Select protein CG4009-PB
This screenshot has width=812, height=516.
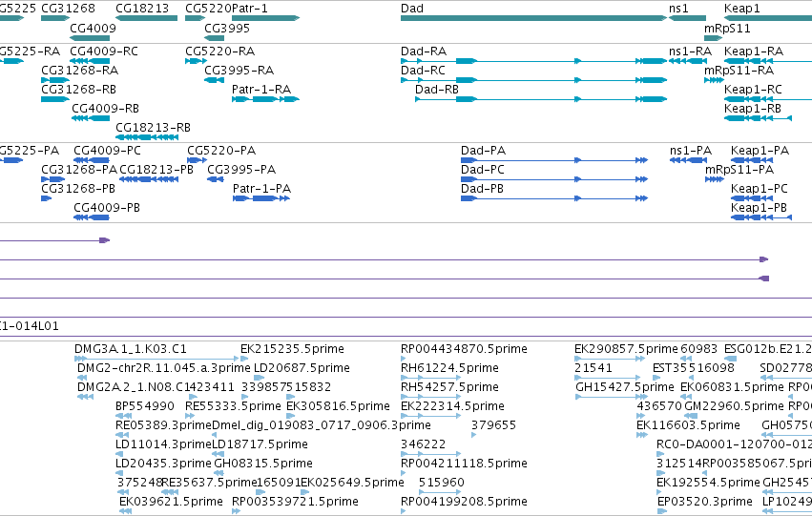92,217
